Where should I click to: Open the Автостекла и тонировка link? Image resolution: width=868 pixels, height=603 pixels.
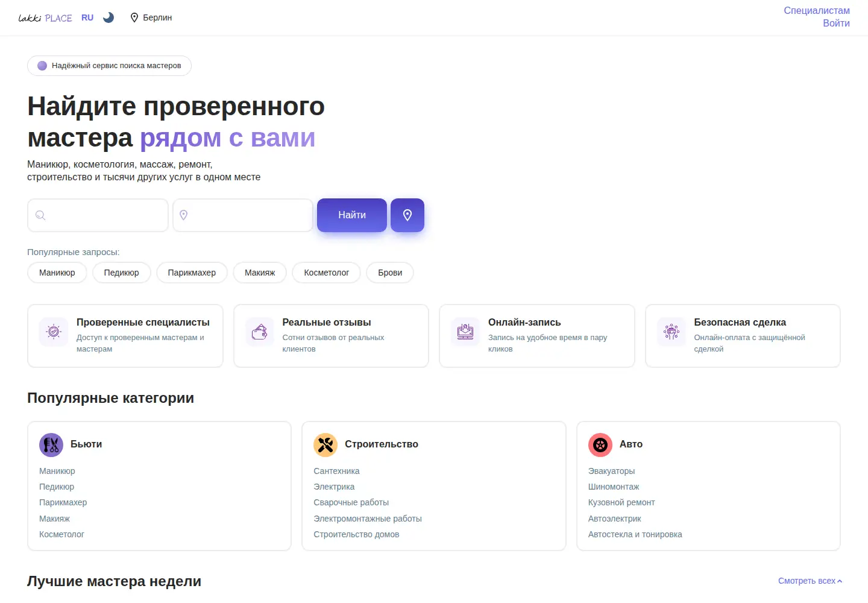point(635,534)
